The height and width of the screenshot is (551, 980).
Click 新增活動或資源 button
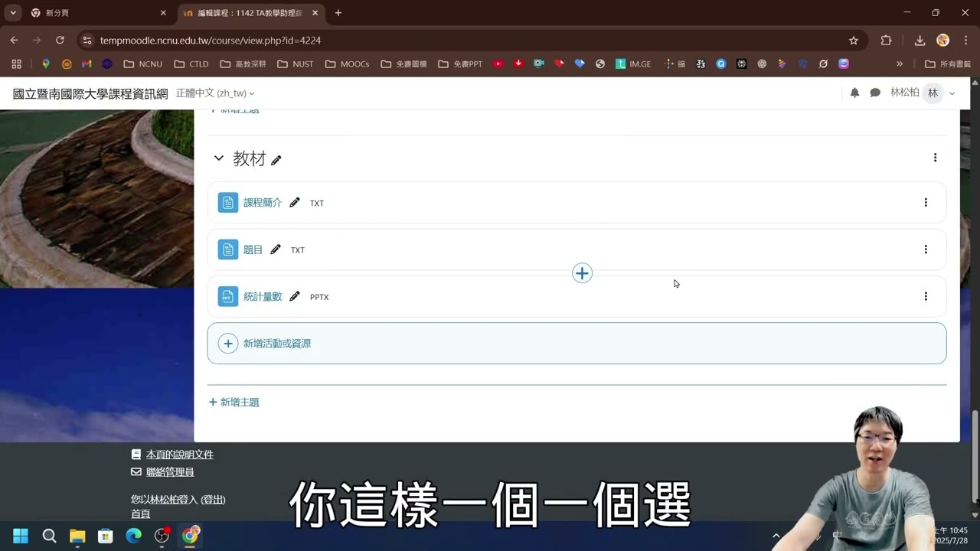point(577,344)
